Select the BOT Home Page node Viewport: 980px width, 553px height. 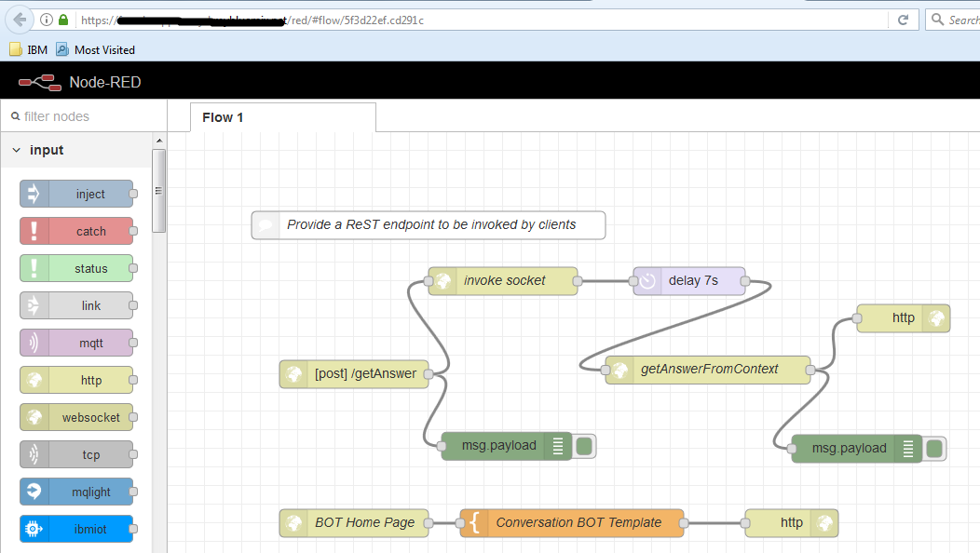pyautogui.click(x=354, y=523)
